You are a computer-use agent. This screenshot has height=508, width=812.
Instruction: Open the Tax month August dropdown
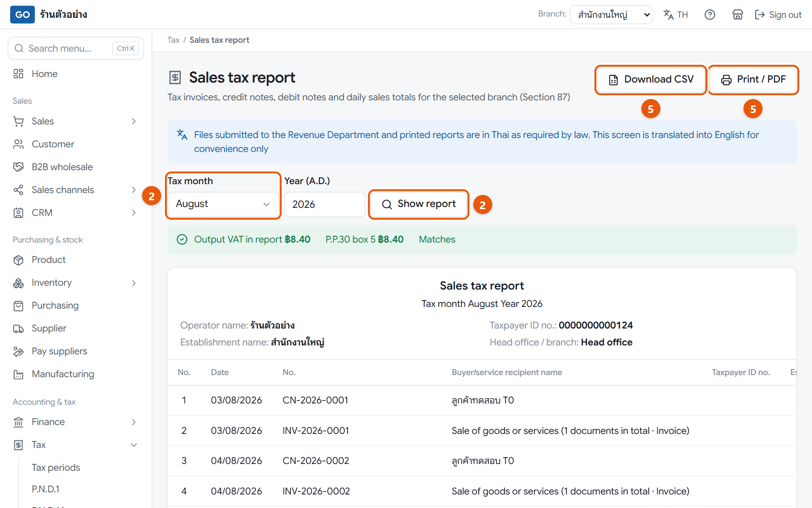point(223,204)
